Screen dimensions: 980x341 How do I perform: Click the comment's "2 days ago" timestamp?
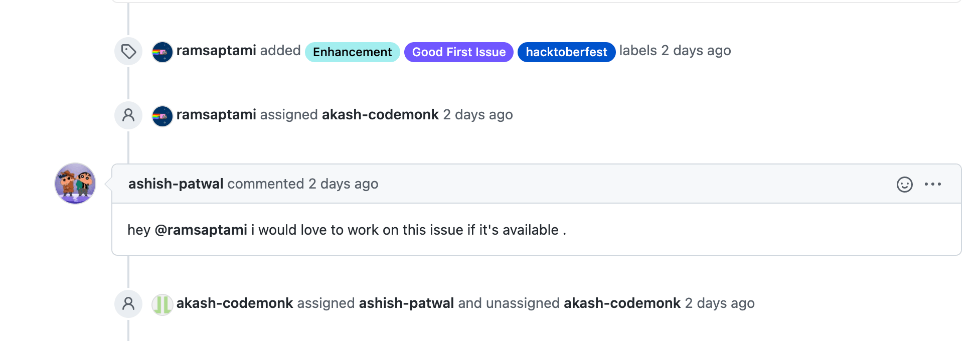(x=343, y=184)
